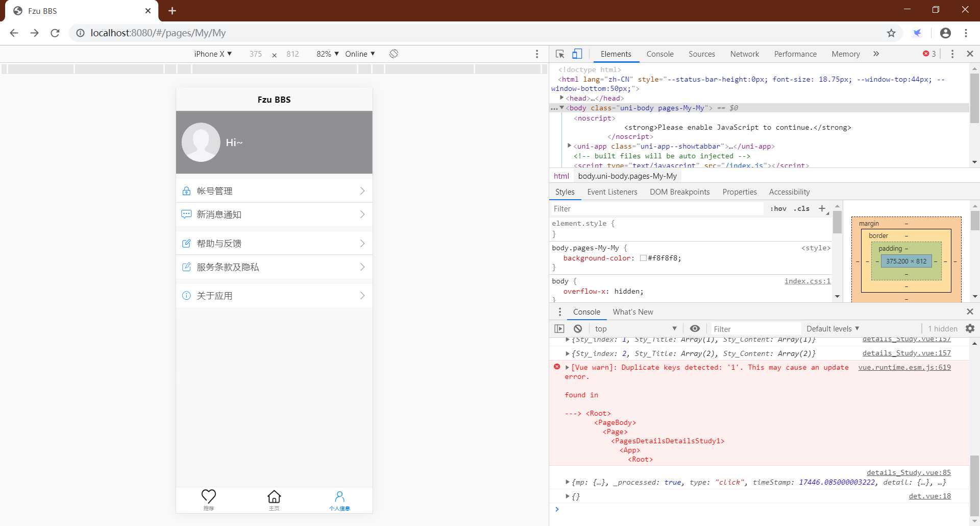Image resolution: width=980 pixels, height=526 pixels.
Task: Show more DevTools tabs chevron
Action: tap(876, 54)
